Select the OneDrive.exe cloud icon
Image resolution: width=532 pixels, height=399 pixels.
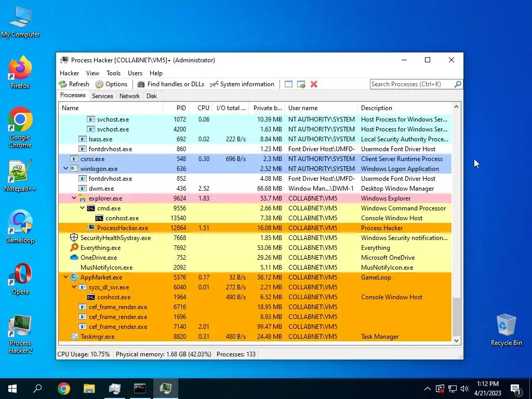74,258
